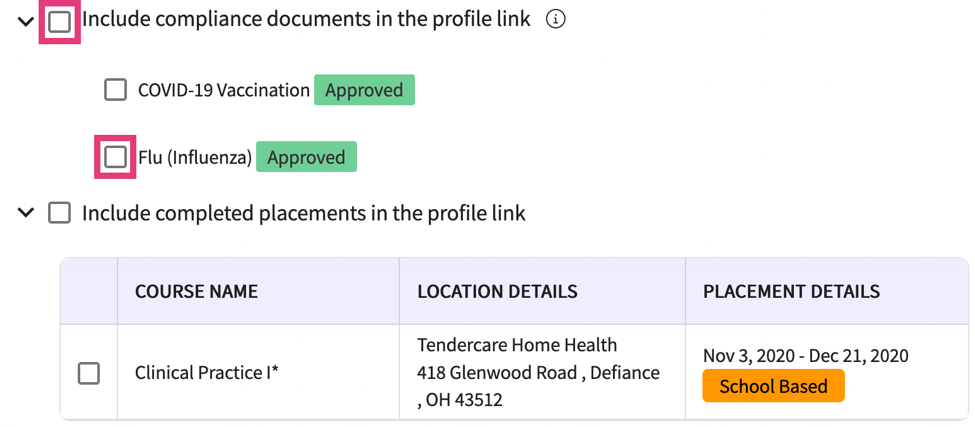
Task: Click the Include completed placements label
Action: [303, 213]
